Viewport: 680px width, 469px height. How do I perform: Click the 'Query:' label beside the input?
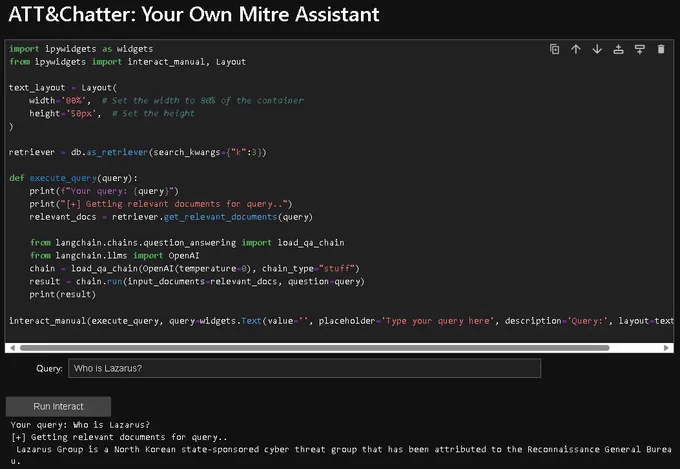click(x=49, y=369)
